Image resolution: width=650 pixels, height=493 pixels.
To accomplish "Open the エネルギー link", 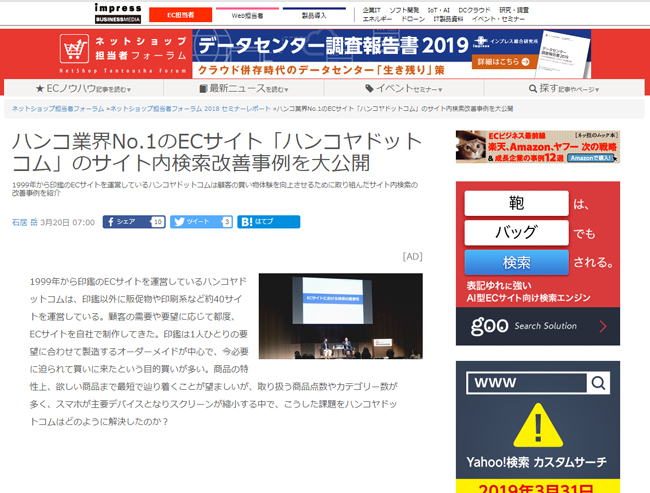I will (377, 19).
